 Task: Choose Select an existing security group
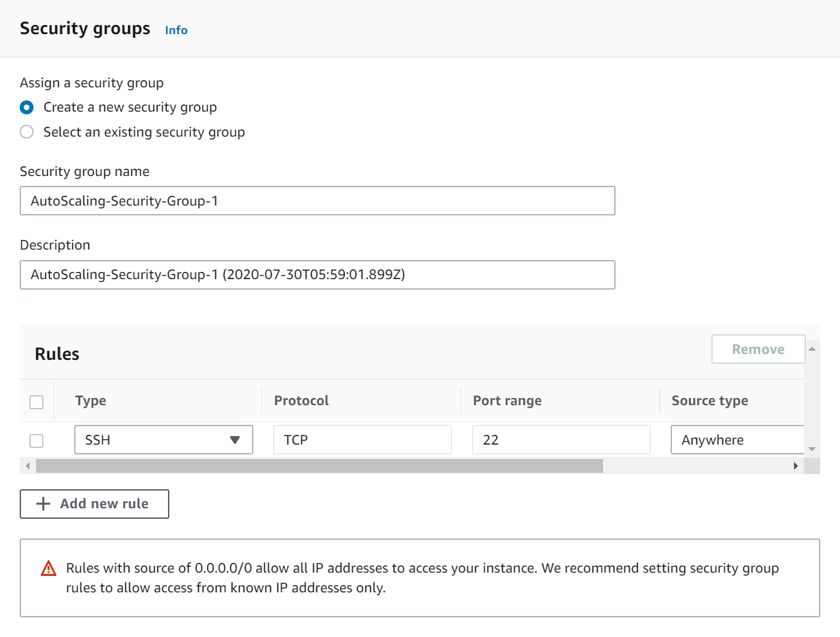point(27,132)
